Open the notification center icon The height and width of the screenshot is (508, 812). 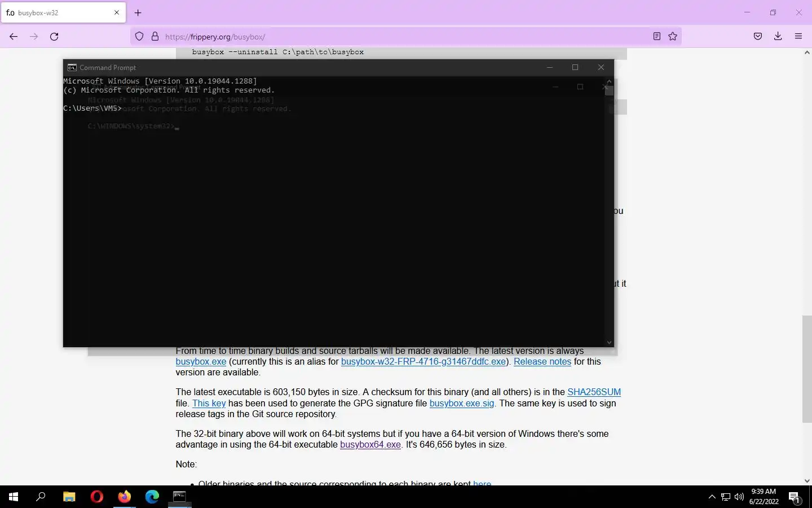[x=795, y=497]
